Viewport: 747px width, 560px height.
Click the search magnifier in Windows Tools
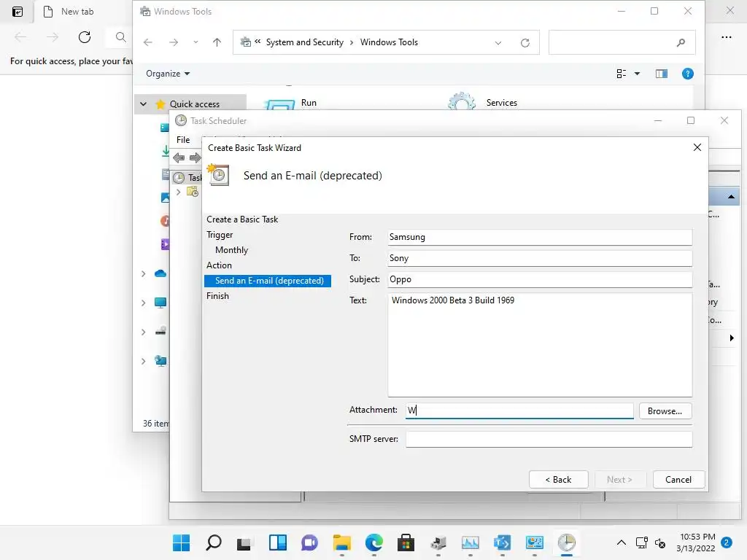click(681, 42)
